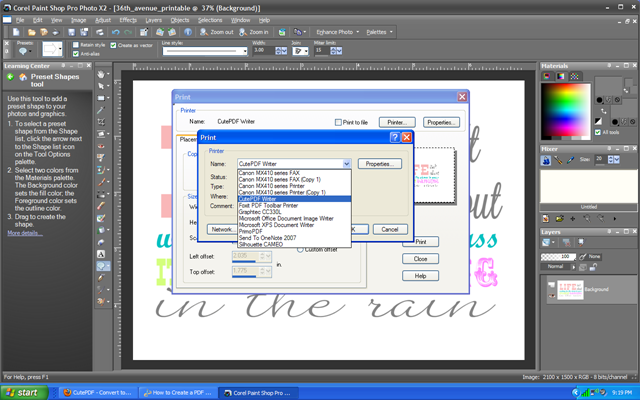
Task: Select the Text tool in tools toolbar
Action: [x=101, y=254]
